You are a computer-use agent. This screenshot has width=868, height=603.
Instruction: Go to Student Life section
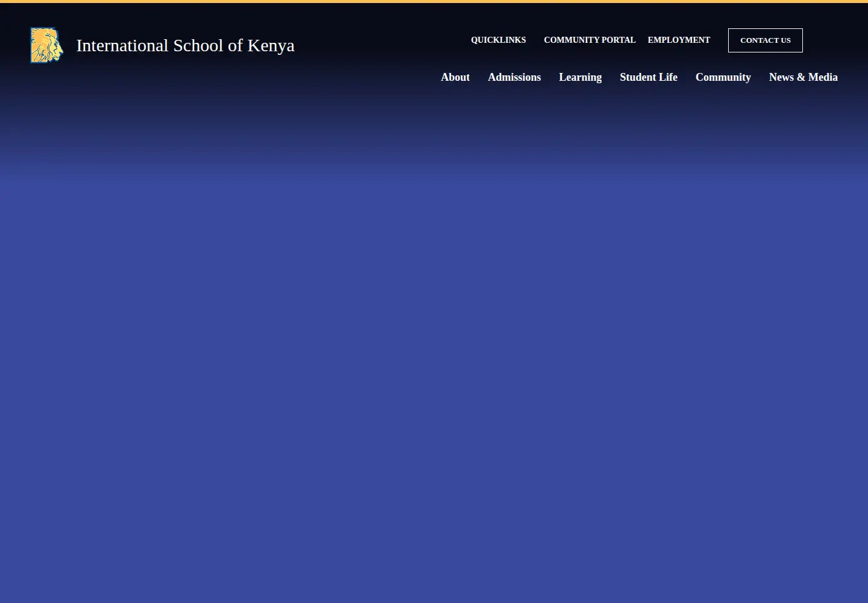click(649, 77)
